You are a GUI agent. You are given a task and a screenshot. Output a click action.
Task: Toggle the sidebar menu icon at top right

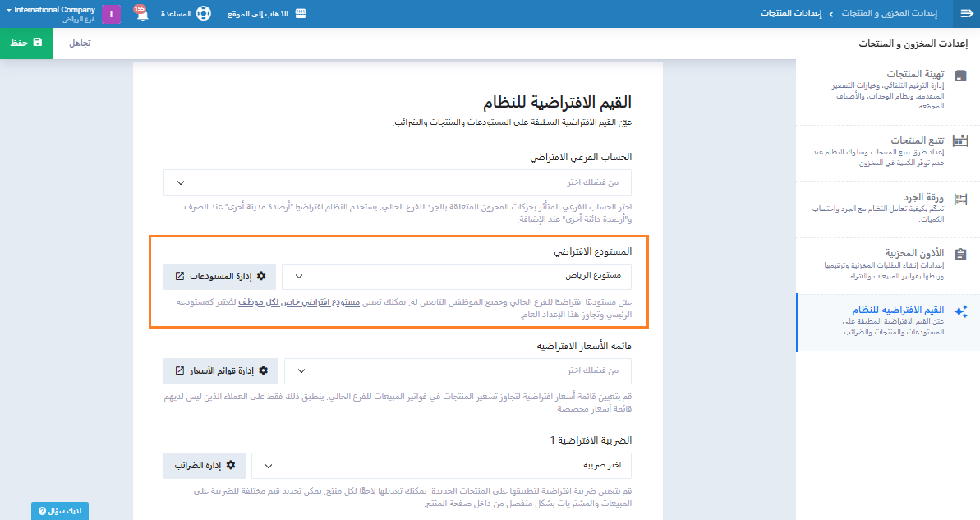[966, 14]
